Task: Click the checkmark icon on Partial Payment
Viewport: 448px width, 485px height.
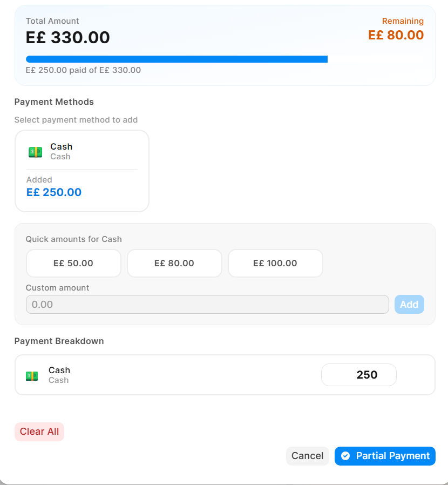Action: click(346, 456)
